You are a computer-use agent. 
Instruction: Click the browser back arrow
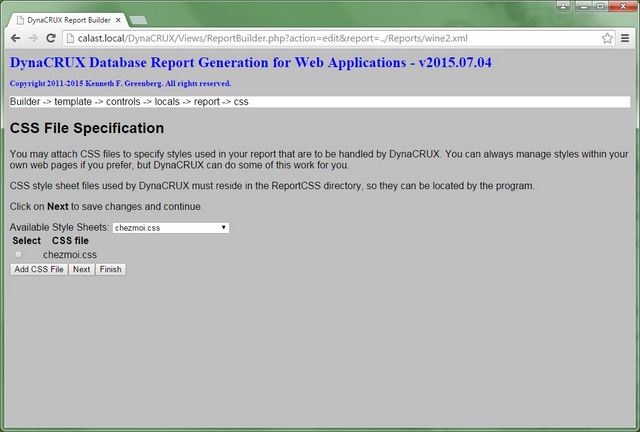coord(16,38)
